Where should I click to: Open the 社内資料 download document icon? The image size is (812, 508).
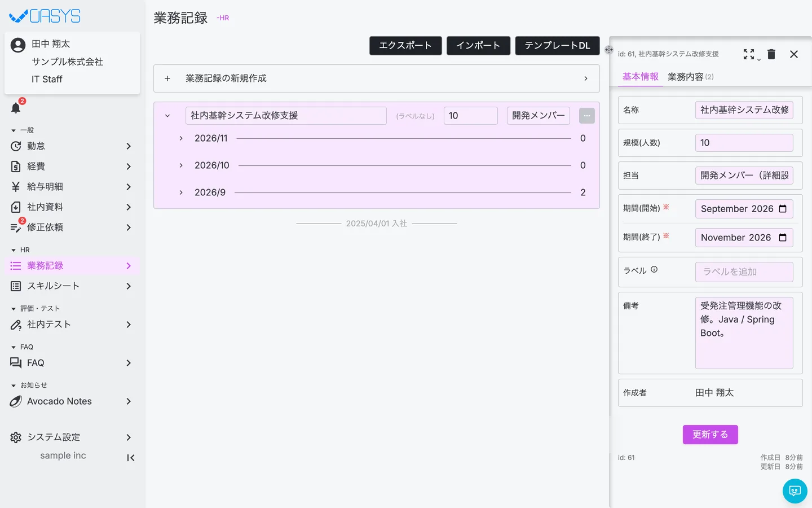click(x=16, y=207)
